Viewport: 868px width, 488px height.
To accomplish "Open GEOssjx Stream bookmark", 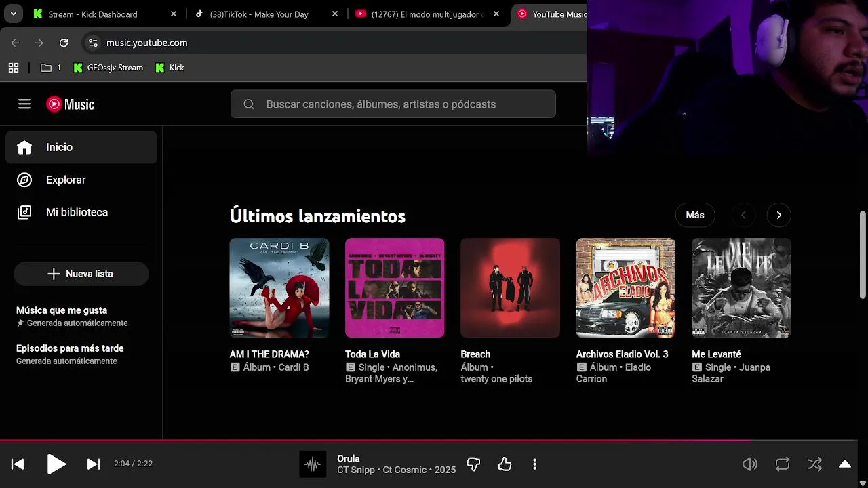I will tap(108, 68).
